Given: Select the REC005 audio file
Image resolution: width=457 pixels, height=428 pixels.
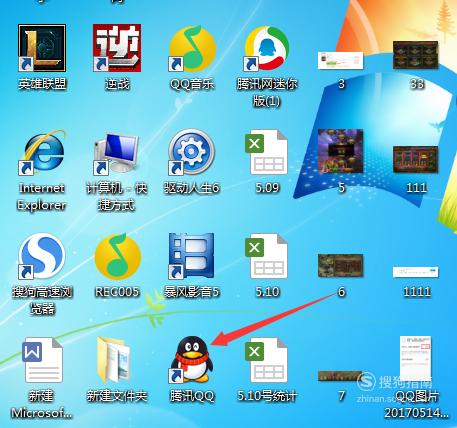Looking at the screenshot, I should tap(118, 256).
